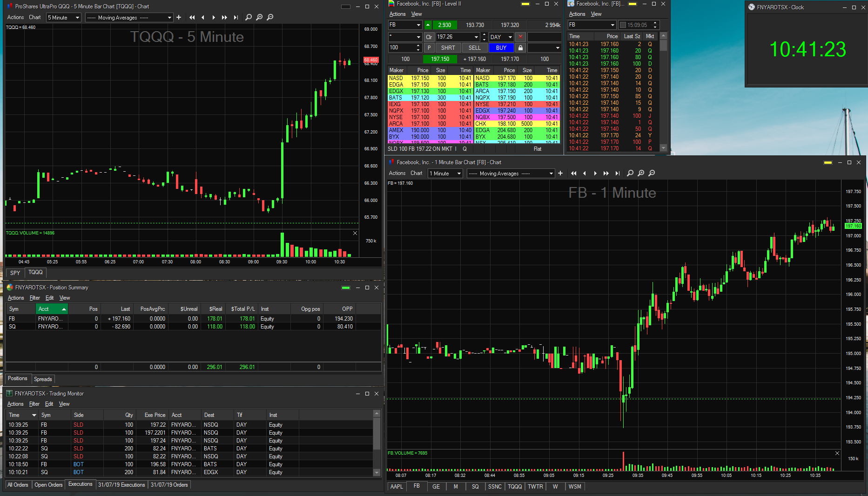868x496 pixels.
Task: Sort Position Summary by the Acct column header
Action: pos(52,309)
